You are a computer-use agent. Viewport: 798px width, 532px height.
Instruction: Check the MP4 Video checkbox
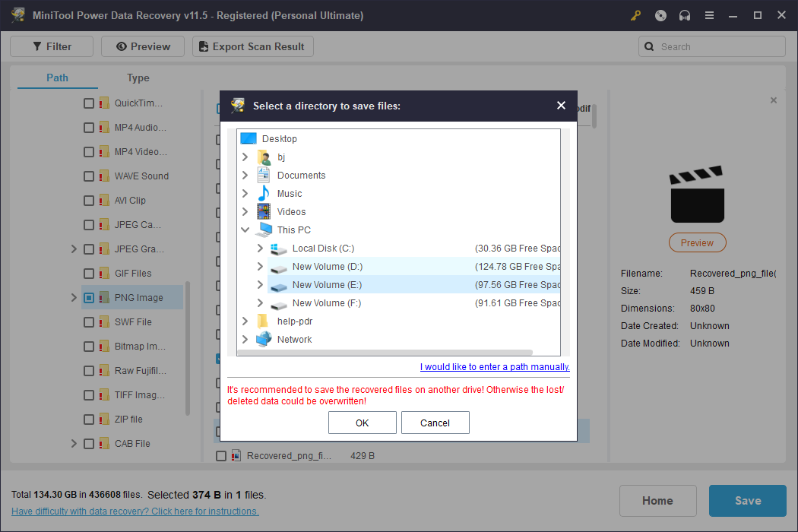tap(89, 152)
